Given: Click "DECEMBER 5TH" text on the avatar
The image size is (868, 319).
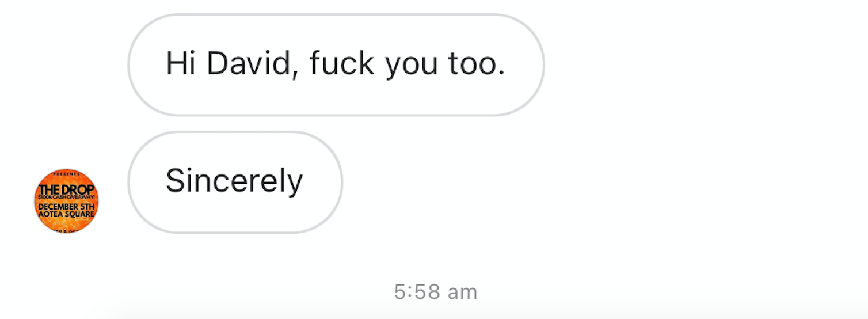Looking at the screenshot, I should [66, 207].
